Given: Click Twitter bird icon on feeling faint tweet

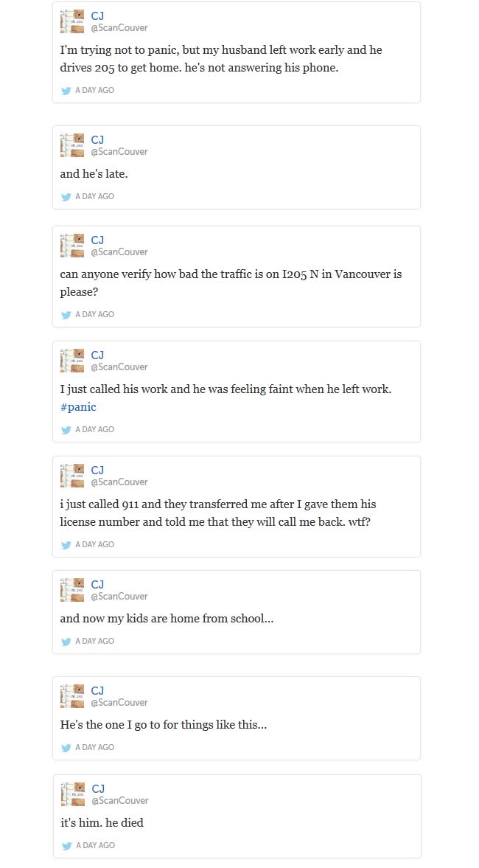Looking at the screenshot, I should [66, 430].
